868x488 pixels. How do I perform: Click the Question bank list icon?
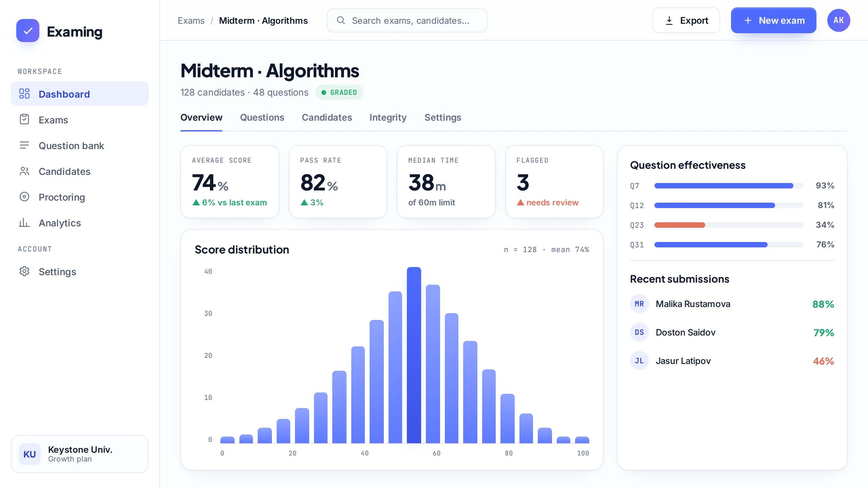[x=24, y=145]
